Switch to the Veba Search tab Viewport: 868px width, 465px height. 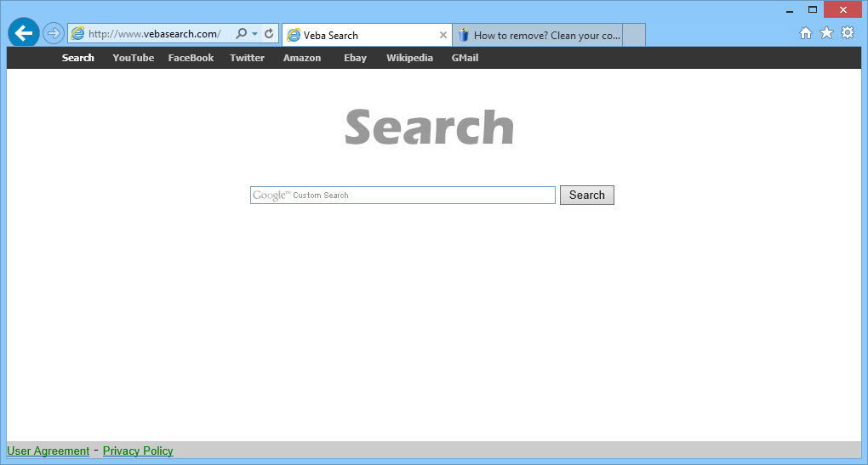pyautogui.click(x=367, y=36)
